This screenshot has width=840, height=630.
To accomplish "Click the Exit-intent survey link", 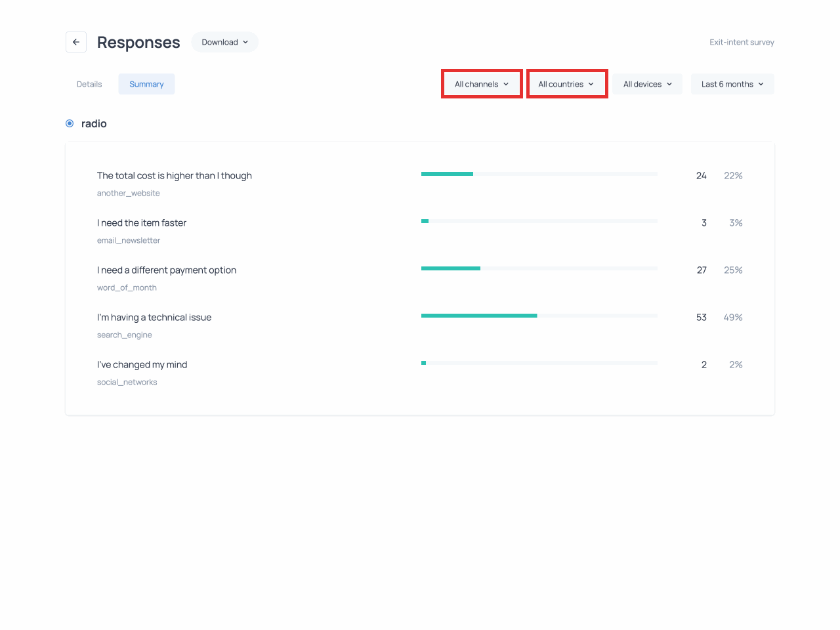I will [x=742, y=42].
